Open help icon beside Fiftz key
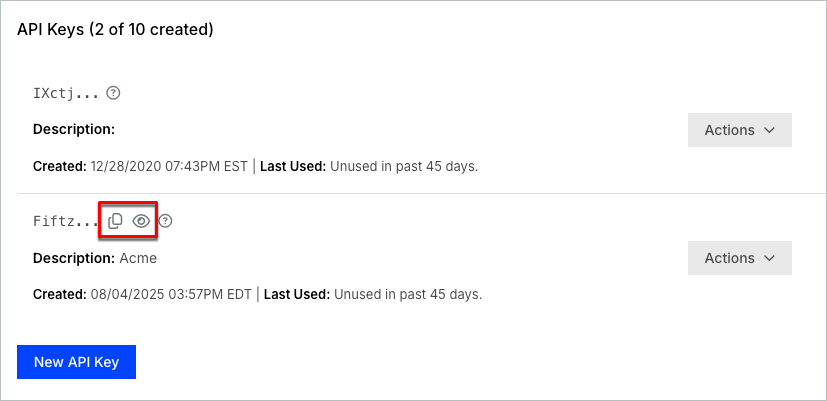The image size is (827, 401). [x=166, y=221]
